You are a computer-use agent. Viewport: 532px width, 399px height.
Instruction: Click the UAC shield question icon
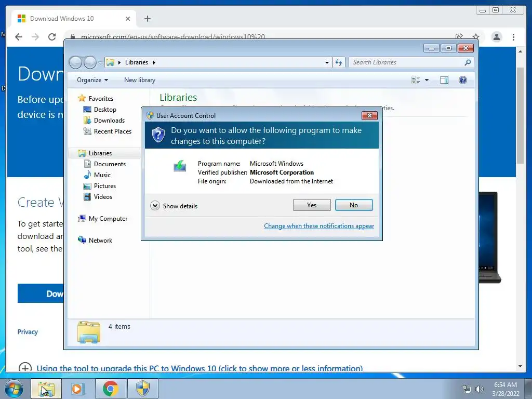coord(158,135)
